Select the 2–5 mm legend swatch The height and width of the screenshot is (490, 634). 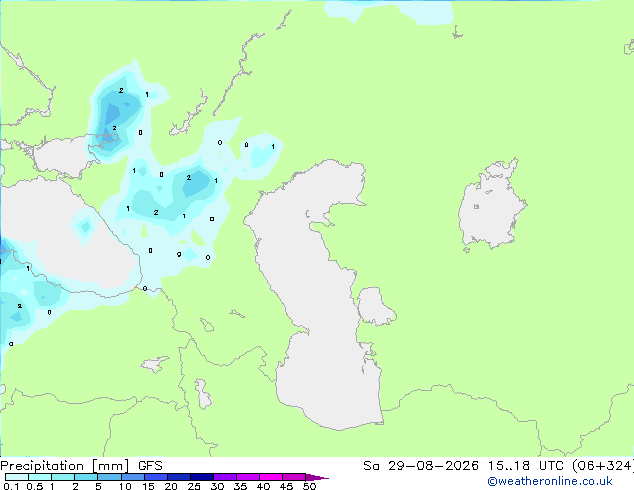tap(86, 477)
